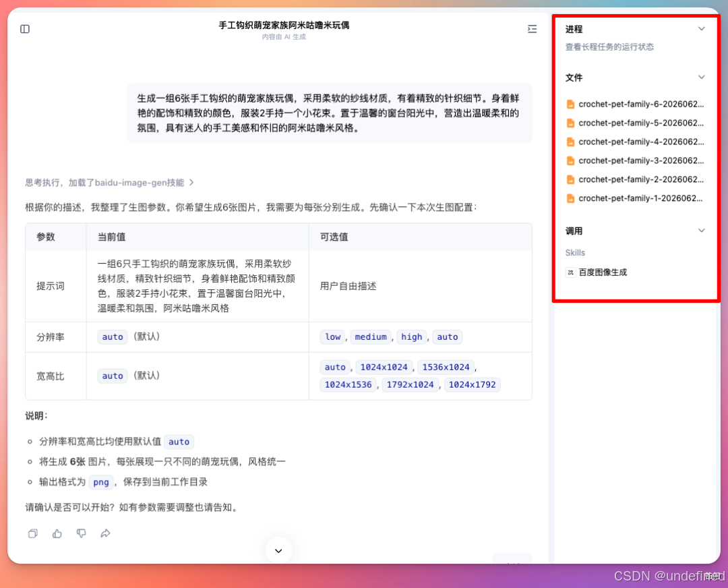728x588 pixels.
Task: Click file icon of crochet-pet-family-1
Action: (x=571, y=199)
